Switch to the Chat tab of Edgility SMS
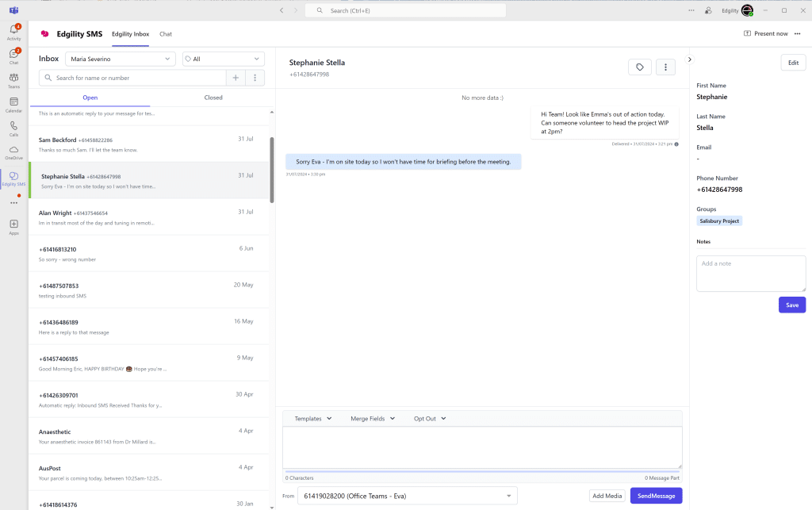 click(x=166, y=34)
